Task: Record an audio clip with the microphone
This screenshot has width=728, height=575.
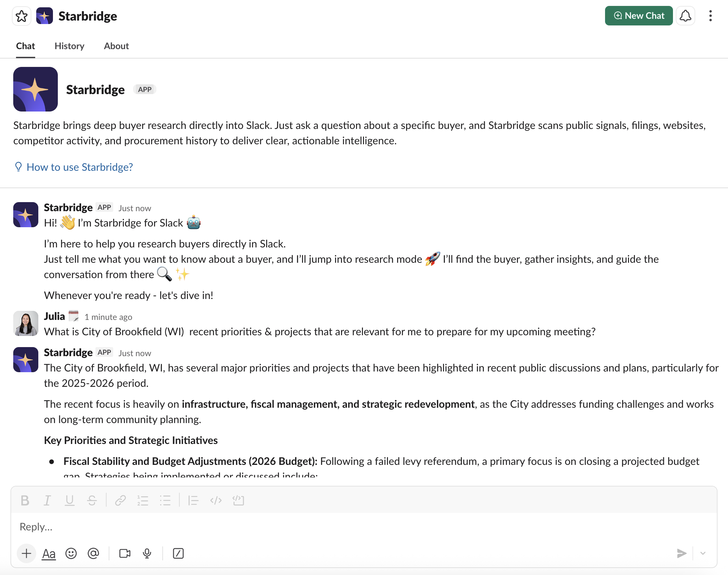Action: pyautogui.click(x=147, y=553)
